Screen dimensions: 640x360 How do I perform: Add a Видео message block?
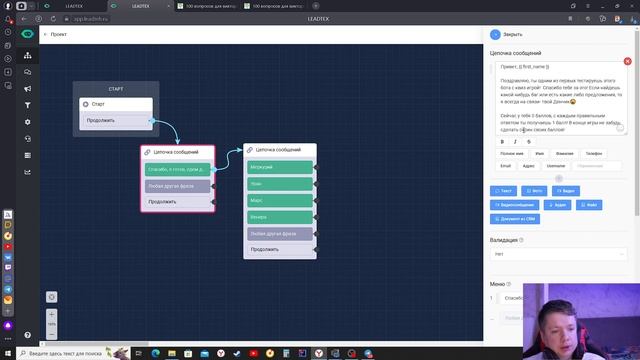coord(566,191)
